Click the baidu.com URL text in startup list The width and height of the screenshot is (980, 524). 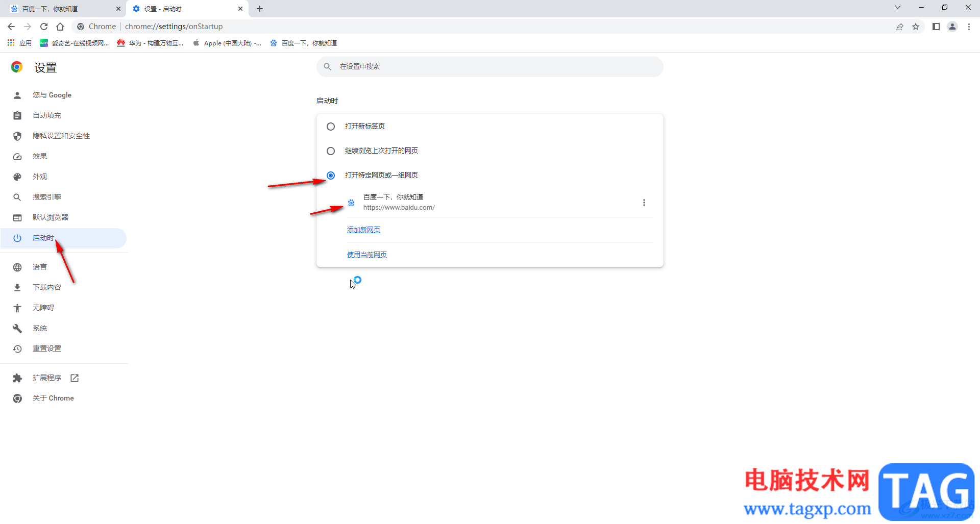coord(399,208)
